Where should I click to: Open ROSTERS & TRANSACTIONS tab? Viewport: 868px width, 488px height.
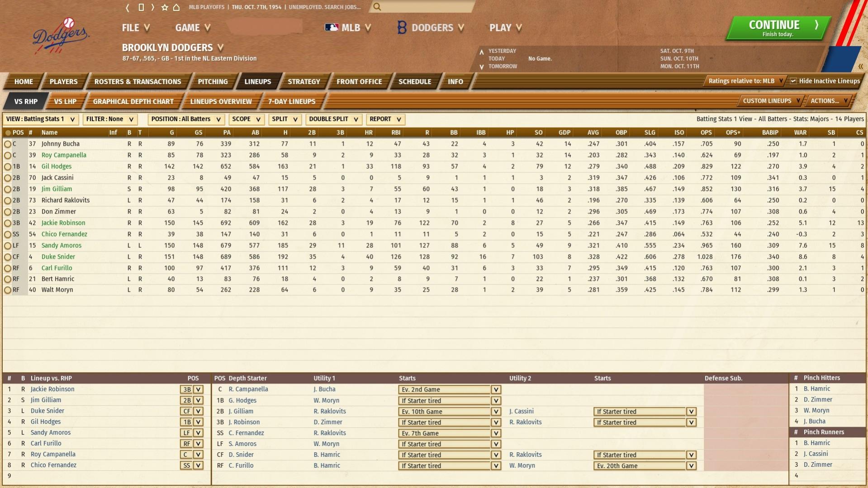[138, 81]
